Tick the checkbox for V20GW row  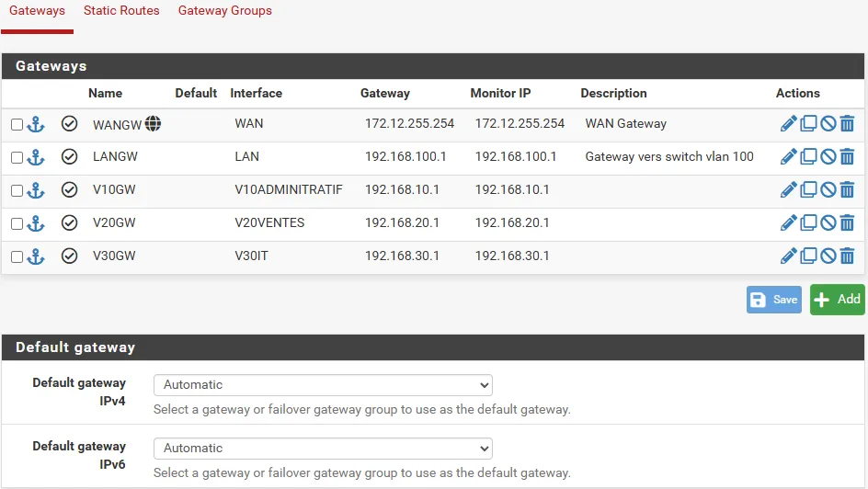17,224
